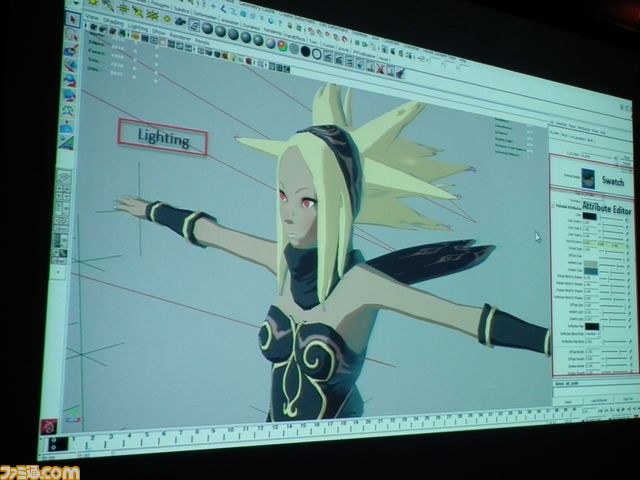The image size is (640, 480).
Task: Click the white ring circle shelf icon
Action: 317,54
